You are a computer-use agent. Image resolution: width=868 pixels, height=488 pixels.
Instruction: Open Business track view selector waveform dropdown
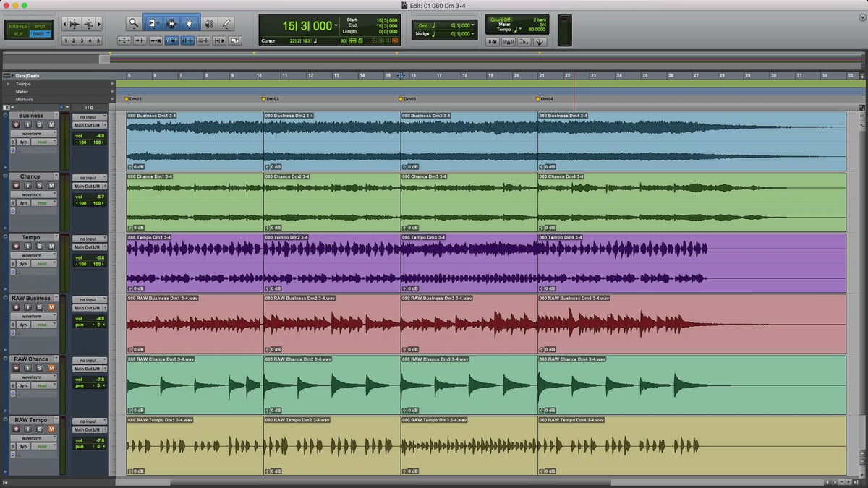click(x=32, y=134)
